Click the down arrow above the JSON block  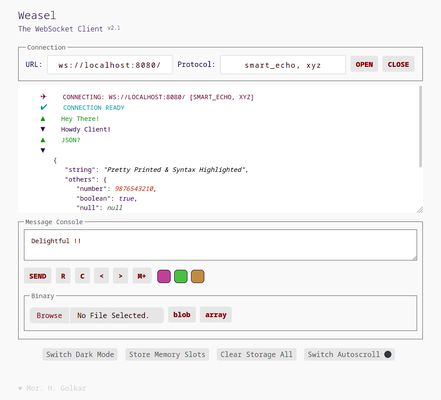point(43,150)
